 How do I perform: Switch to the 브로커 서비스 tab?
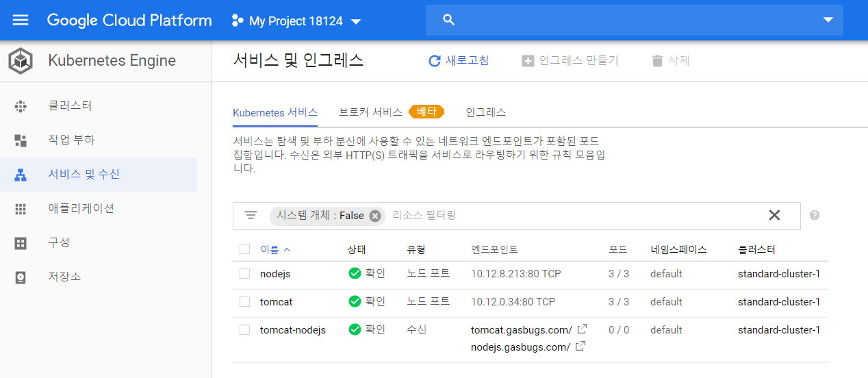pos(370,112)
